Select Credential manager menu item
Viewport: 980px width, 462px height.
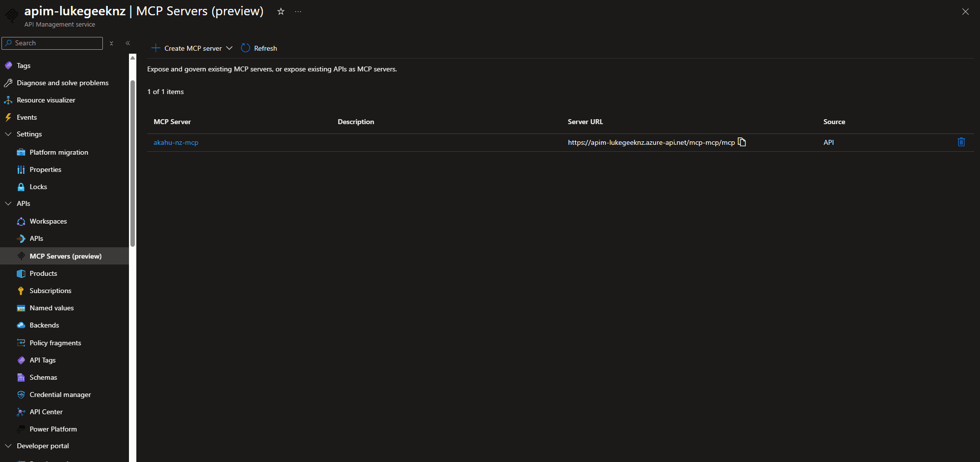(60, 395)
